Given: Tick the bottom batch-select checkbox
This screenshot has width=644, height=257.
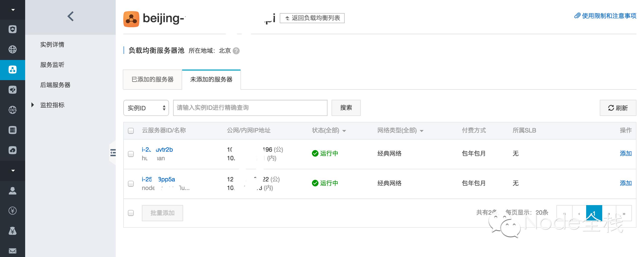Looking at the screenshot, I should coord(131,213).
